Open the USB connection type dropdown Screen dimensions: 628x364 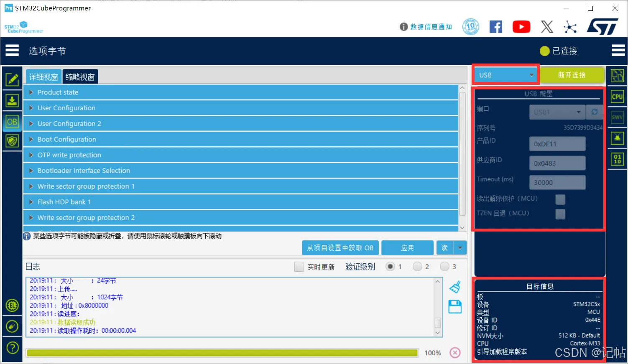506,75
